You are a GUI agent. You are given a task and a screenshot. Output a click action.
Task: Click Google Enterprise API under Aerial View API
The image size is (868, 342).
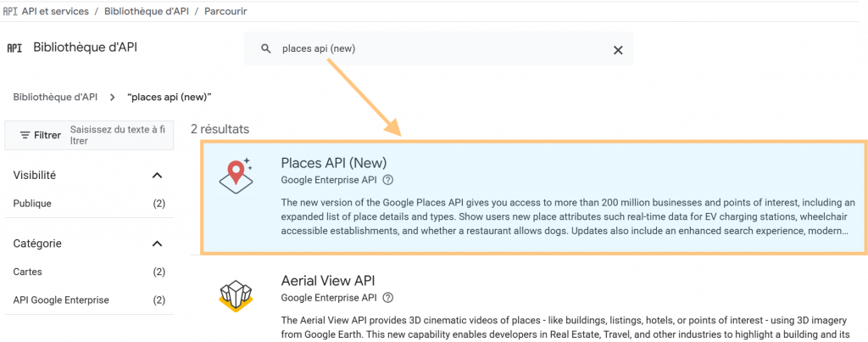(330, 298)
